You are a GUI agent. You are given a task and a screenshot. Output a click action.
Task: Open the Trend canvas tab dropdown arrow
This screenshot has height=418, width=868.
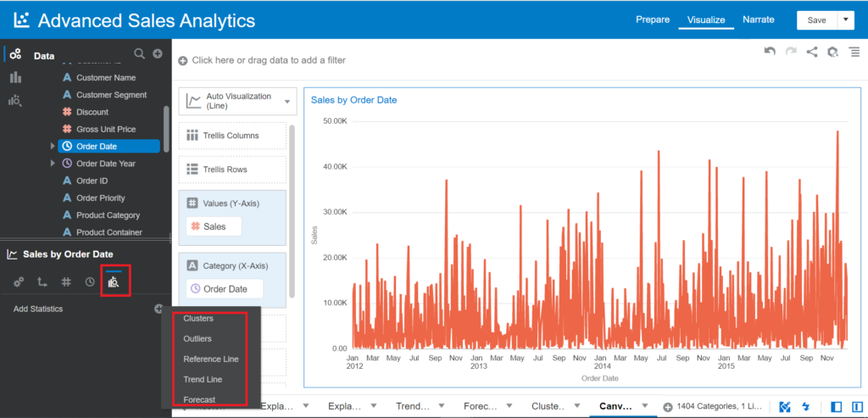[x=441, y=406]
